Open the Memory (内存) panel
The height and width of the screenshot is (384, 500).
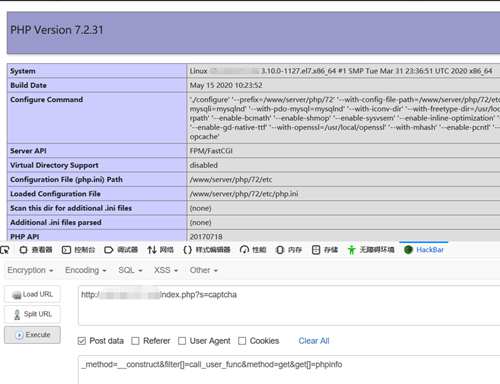coord(289,250)
